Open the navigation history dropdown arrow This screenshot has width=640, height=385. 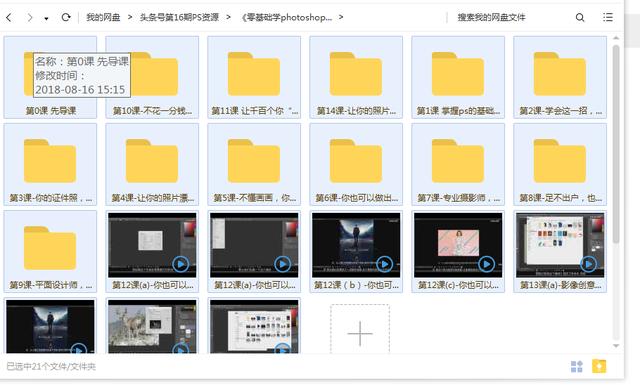pyautogui.click(x=47, y=18)
